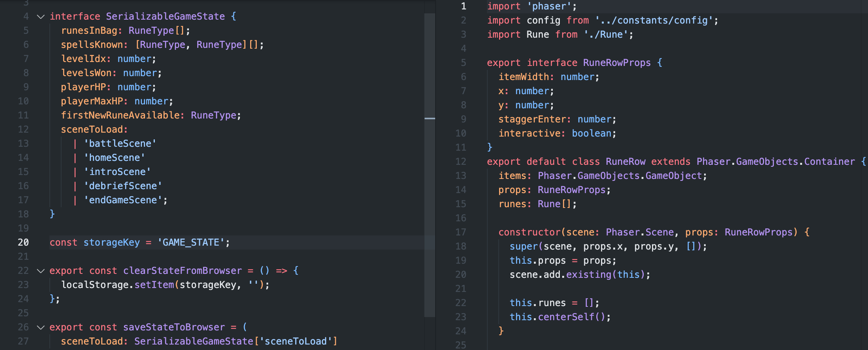Select line number 20 in left gutter
Image resolution: width=868 pixels, height=350 pixels.
[x=23, y=242]
